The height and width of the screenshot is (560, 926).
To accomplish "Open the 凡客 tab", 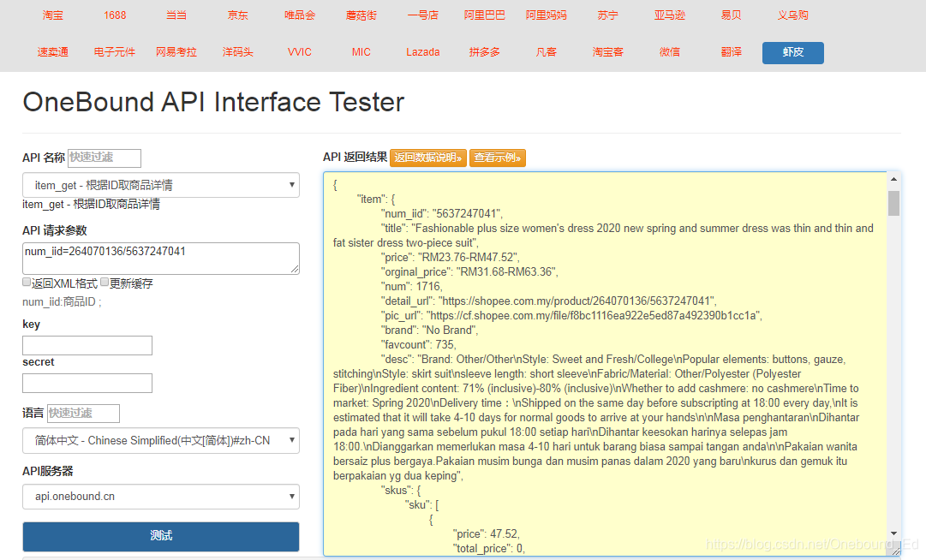I will click(x=547, y=52).
